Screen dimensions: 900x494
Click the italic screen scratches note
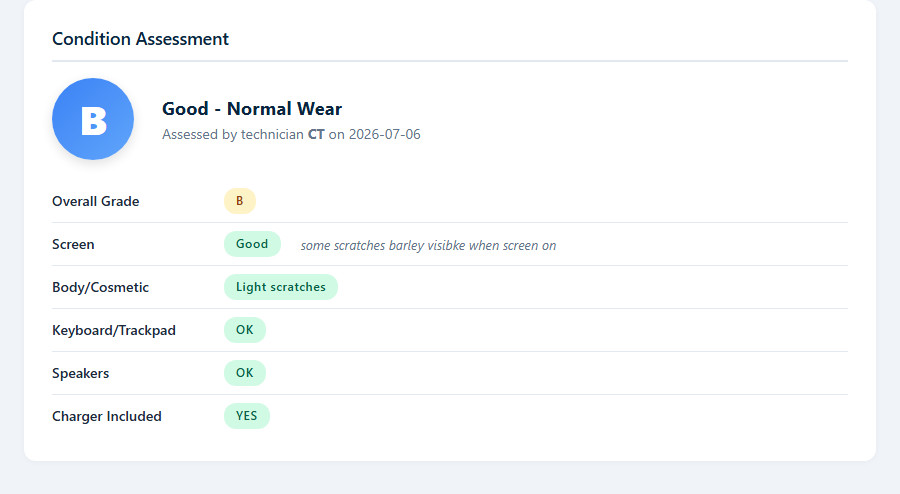click(x=428, y=246)
